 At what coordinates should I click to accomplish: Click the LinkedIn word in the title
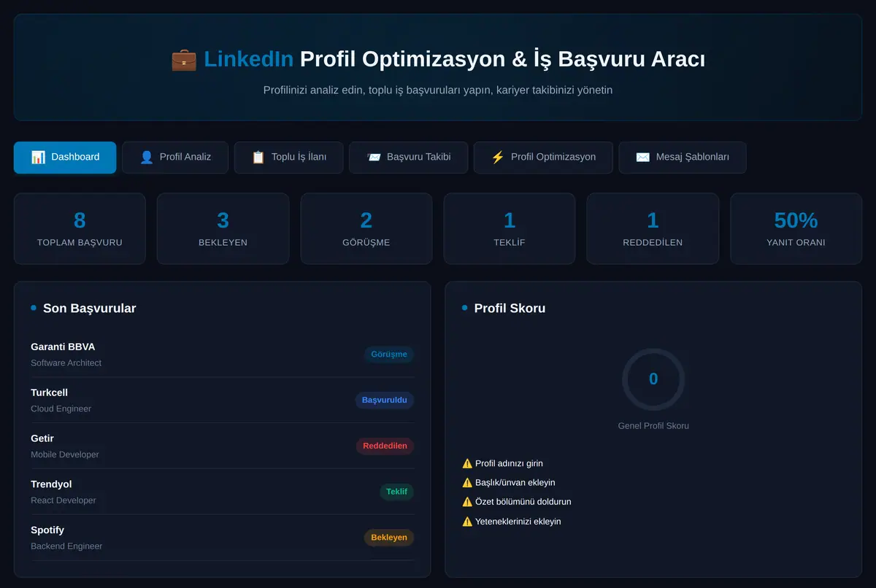pyautogui.click(x=248, y=59)
